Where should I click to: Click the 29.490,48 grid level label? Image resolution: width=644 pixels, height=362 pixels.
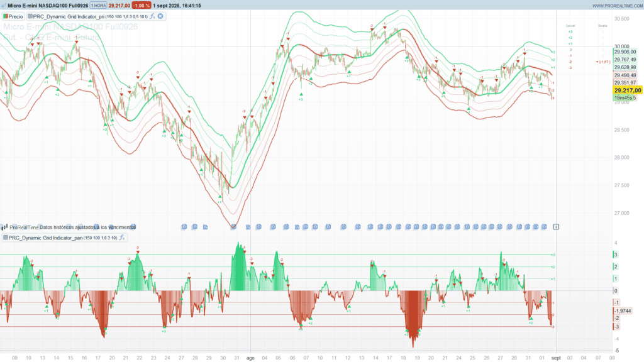coord(625,75)
